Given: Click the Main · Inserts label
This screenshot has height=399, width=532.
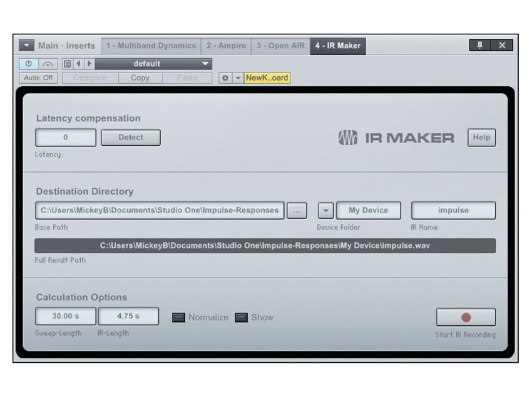Looking at the screenshot, I should (x=66, y=46).
